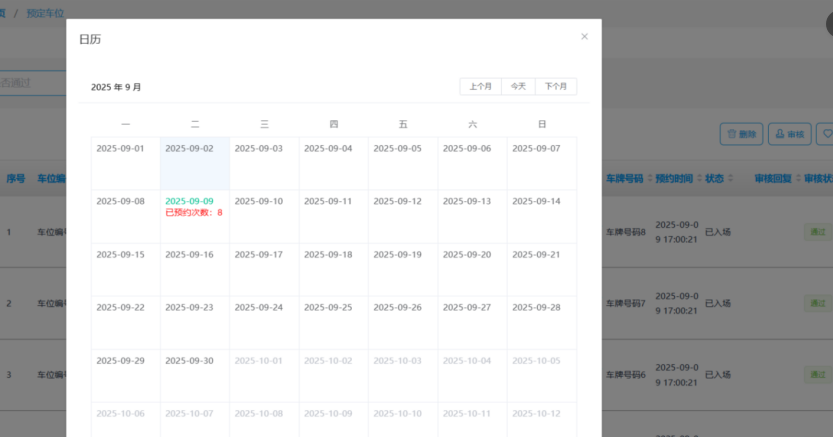Click 通过 tag in 车牌号码6 row

click(818, 374)
